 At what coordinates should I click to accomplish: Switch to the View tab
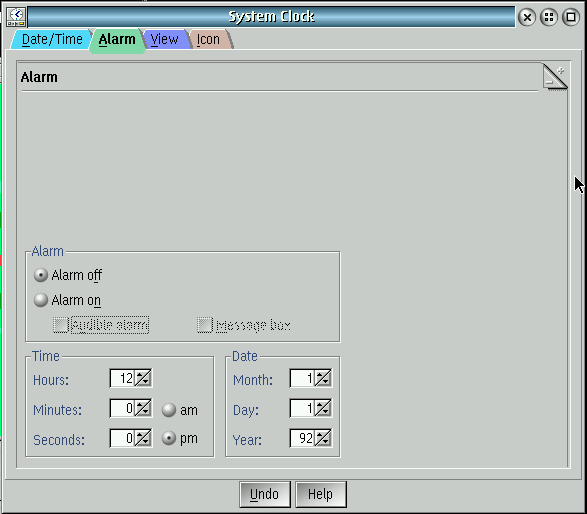click(x=164, y=39)
